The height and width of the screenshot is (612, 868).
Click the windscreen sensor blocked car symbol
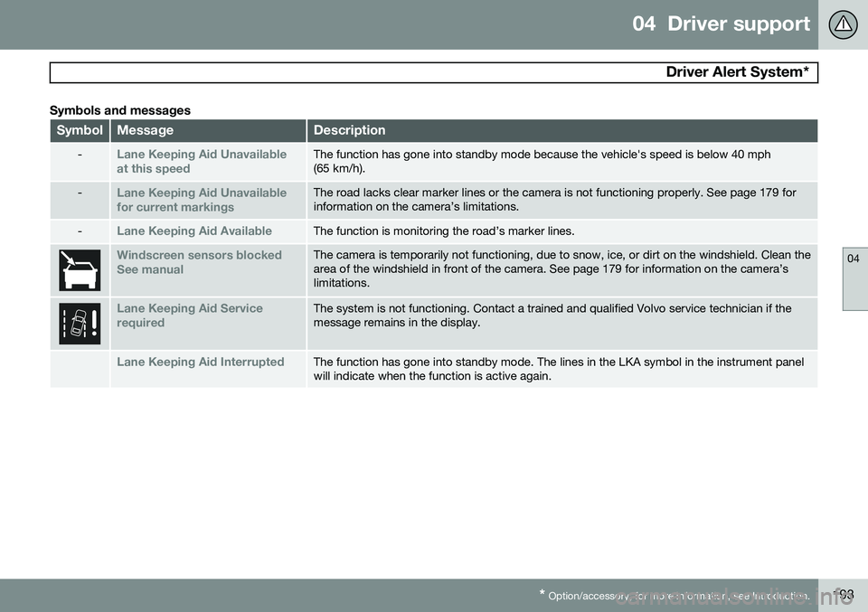point(80,270)
